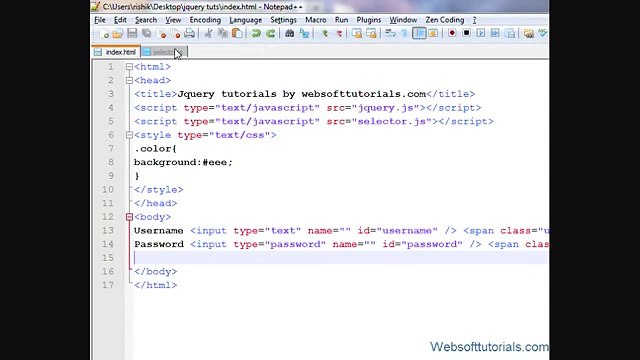The height and width of the screenshot is (360, 640).
Task: Toggle the highlighted indent guide icon
Action: 419,33
